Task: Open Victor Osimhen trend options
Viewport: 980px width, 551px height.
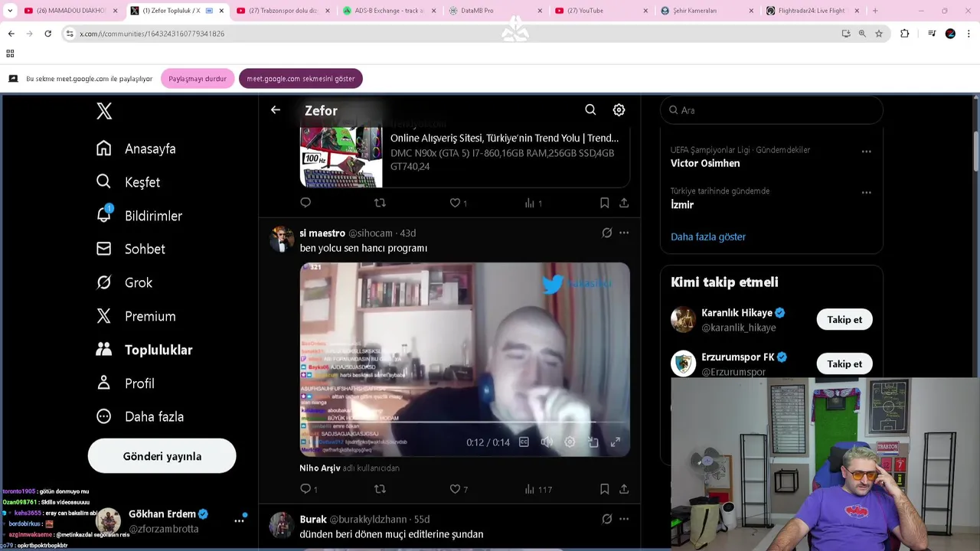Action: tap(866, 152)
